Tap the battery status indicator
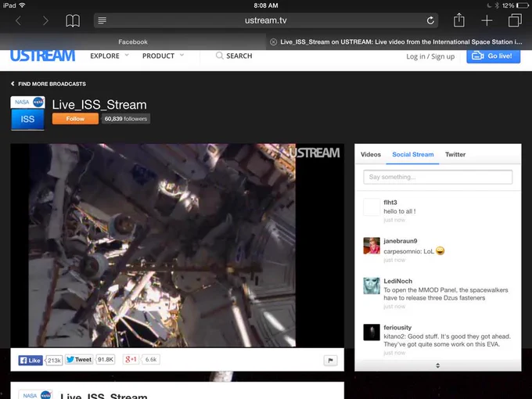Viewport: 532px width, 399px height. point(523,5)
